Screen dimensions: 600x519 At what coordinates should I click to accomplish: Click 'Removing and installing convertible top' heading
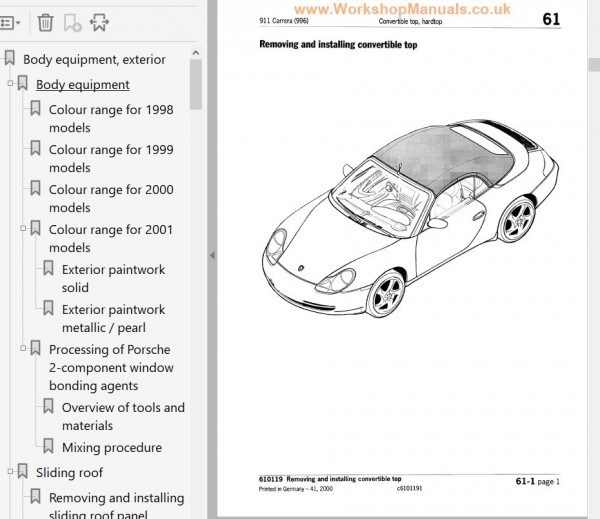click(338, 45)
